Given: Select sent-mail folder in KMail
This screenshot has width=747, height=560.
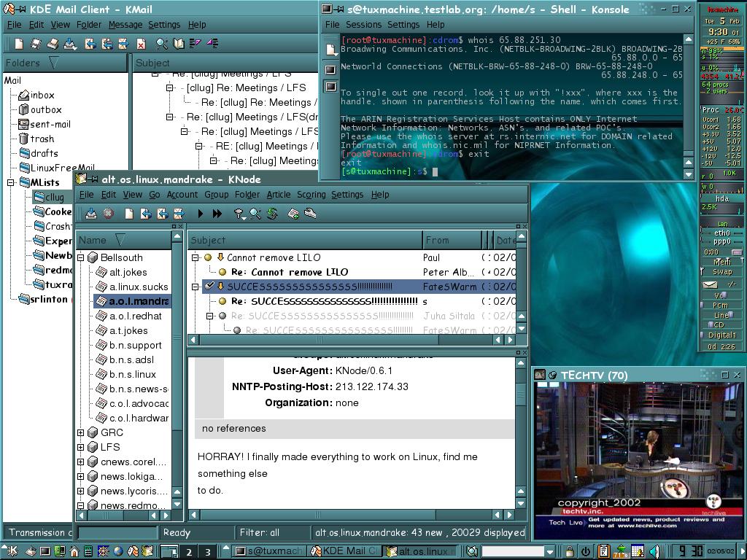Looking at the screenshot, I should pos(44,124).
